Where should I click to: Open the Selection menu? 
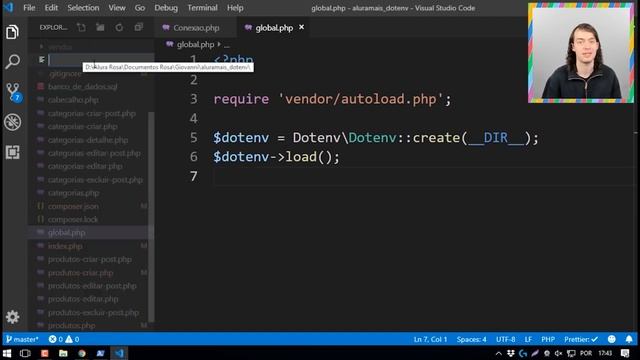tap(83, 8)
